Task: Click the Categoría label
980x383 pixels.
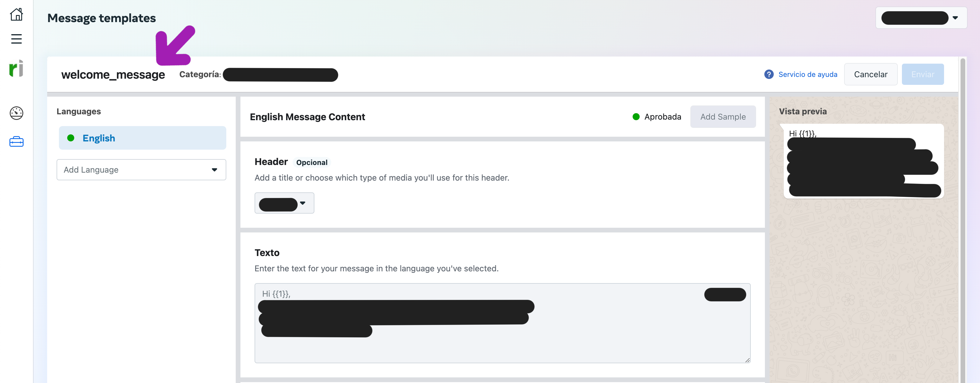Action: pyautogui.click(x=200, y=75)
